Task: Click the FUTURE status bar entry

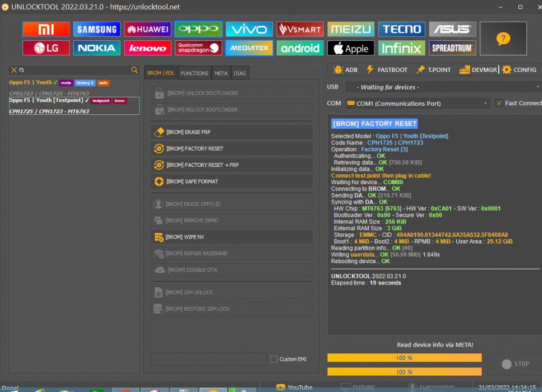Action: (x=358, y=388)
